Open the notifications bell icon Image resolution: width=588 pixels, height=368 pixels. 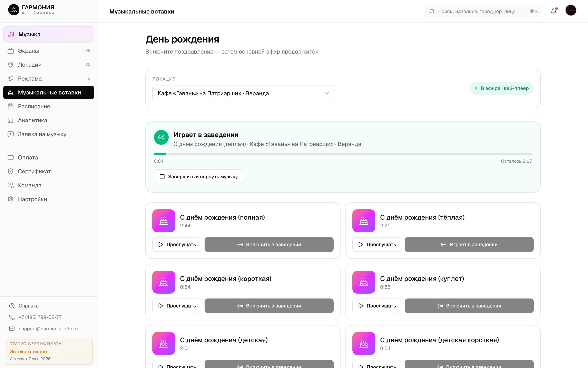[553, 11]
